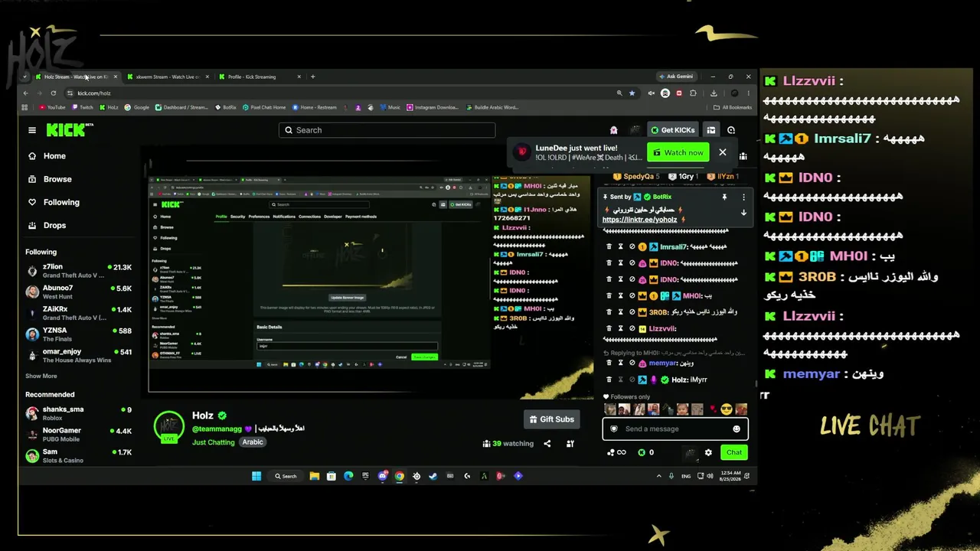The width and height of the screenshot is (980, 551).
Task: Open NoorGamer recommended channel
Action: (79, 435)
